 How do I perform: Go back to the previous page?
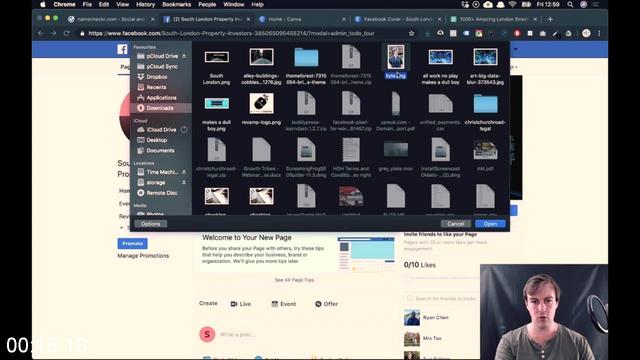pyautogui.click(x=41, y=33)
